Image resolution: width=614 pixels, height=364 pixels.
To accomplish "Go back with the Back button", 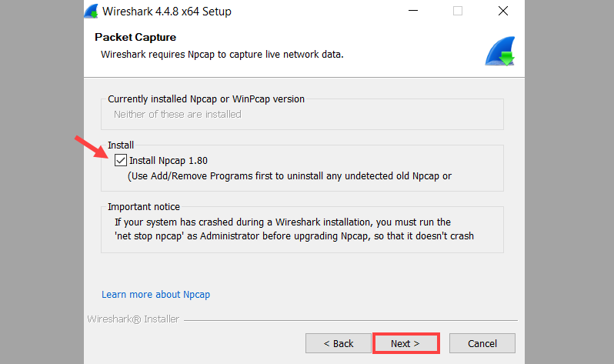I will [x=339, y=344].
